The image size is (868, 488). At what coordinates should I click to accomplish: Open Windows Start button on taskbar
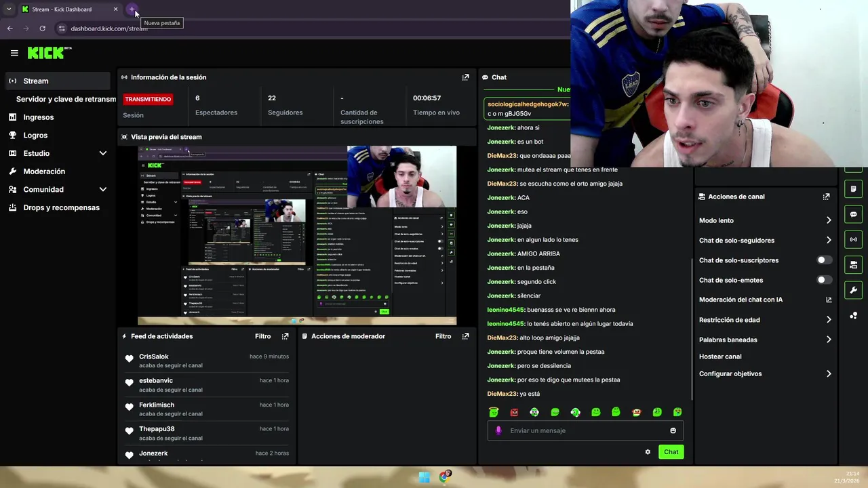click(425, 477)
